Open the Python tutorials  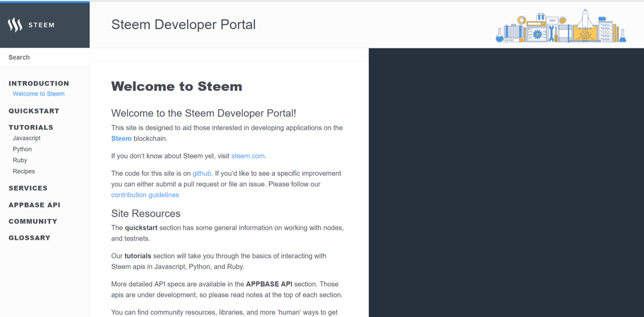point(22,149)
